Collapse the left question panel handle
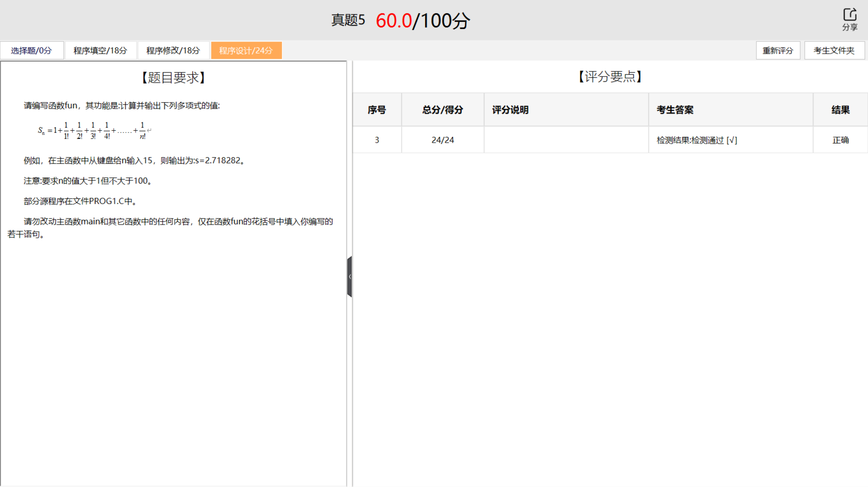868x487 pixels. coord(350,276)
